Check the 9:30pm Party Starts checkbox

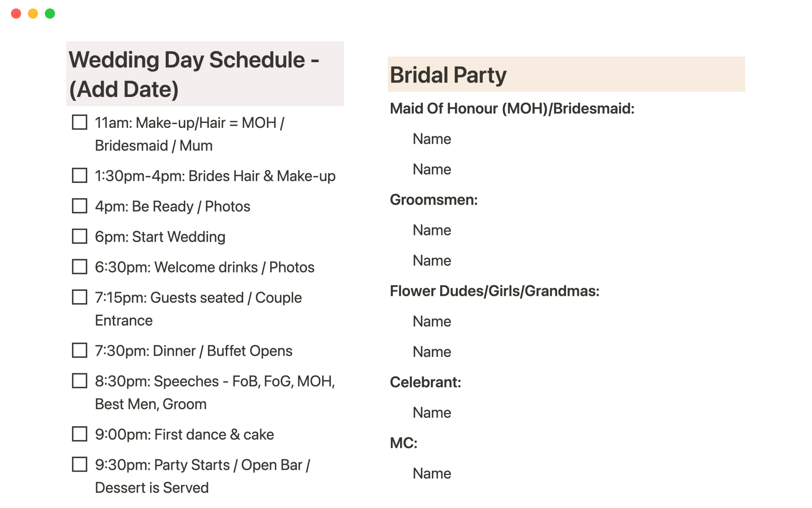pos(80,465)
